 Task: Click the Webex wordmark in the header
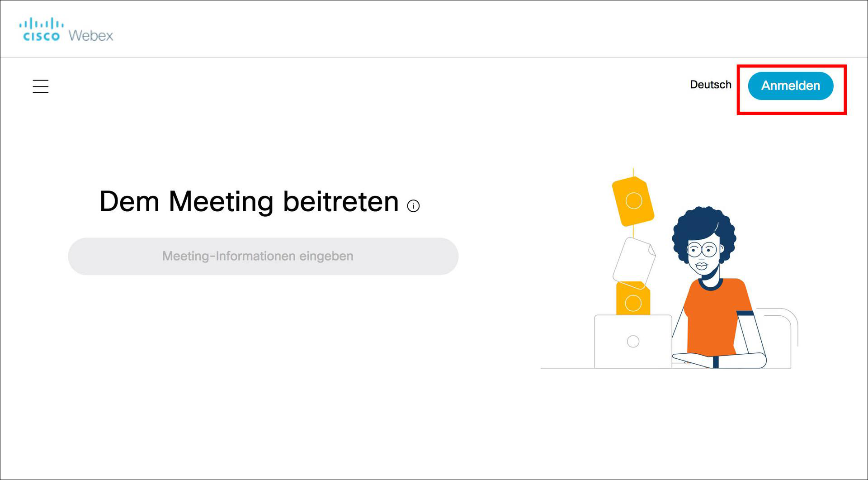click(91, 35)
